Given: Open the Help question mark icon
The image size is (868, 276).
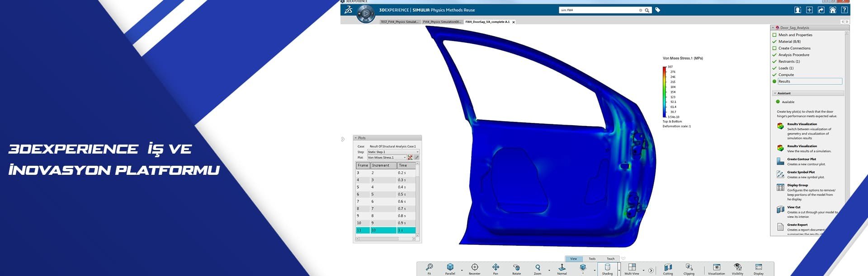Looking at the screenshot, I should (844, 10).
